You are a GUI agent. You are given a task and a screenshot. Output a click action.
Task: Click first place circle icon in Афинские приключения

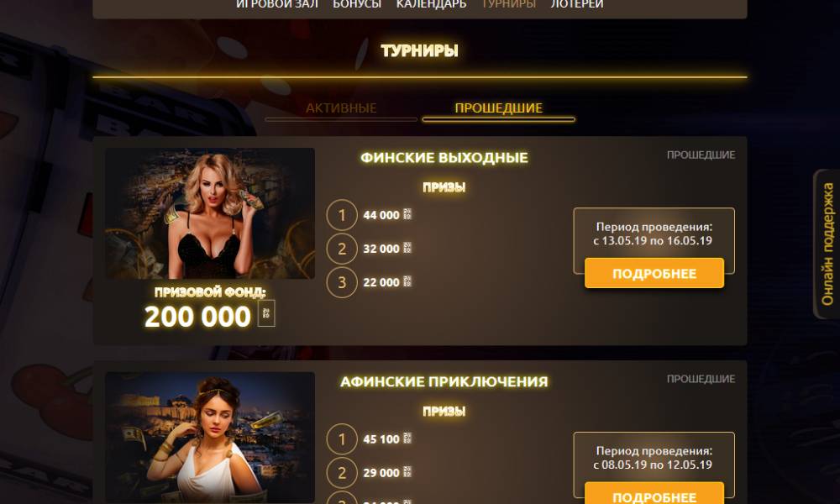342,439
